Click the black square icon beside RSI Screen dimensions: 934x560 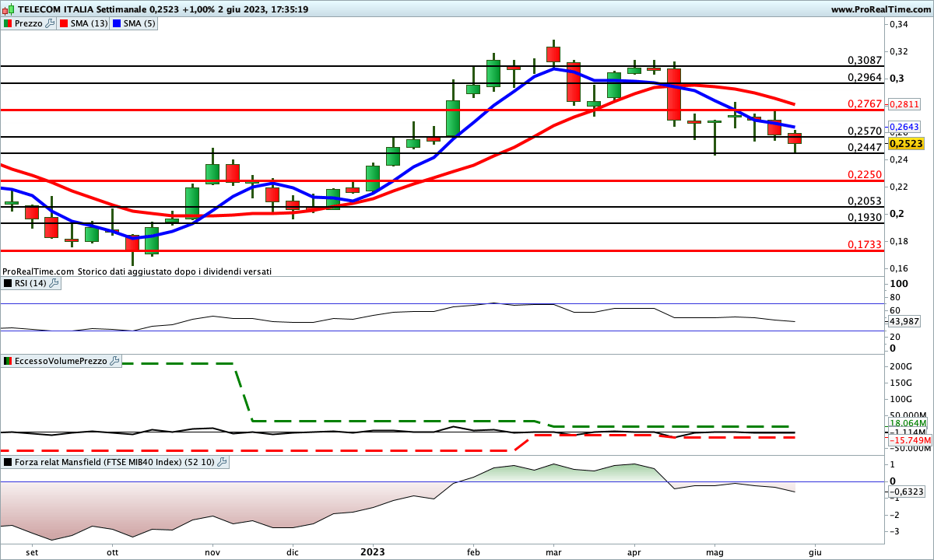[8, 283]
